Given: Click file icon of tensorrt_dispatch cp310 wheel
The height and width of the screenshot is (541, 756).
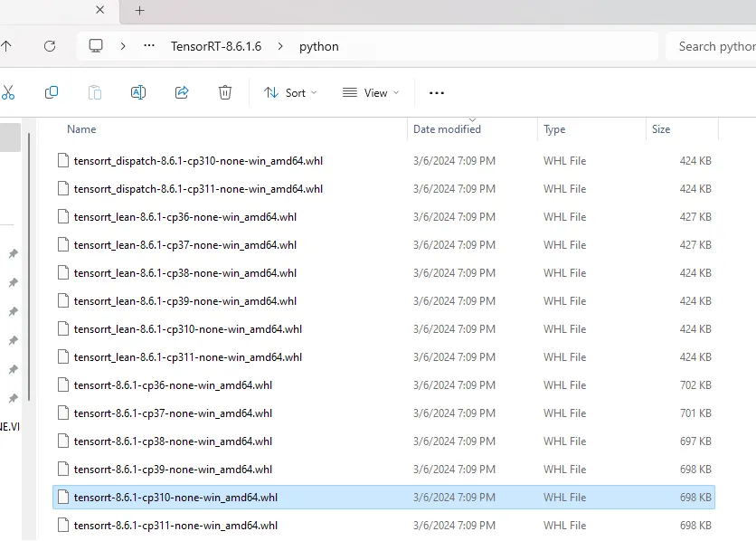Looking at the screenshot, I should (63, 160).
